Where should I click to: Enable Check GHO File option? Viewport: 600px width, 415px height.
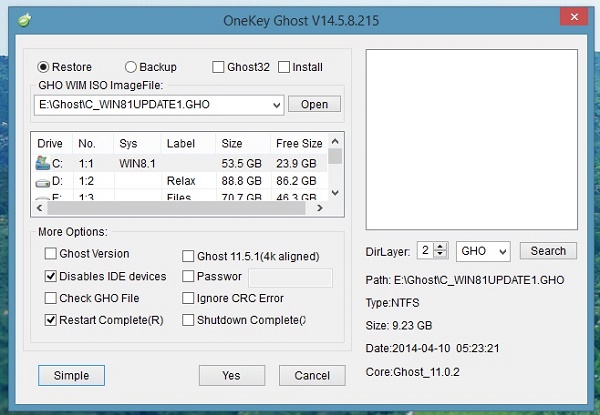coord(51,298)
